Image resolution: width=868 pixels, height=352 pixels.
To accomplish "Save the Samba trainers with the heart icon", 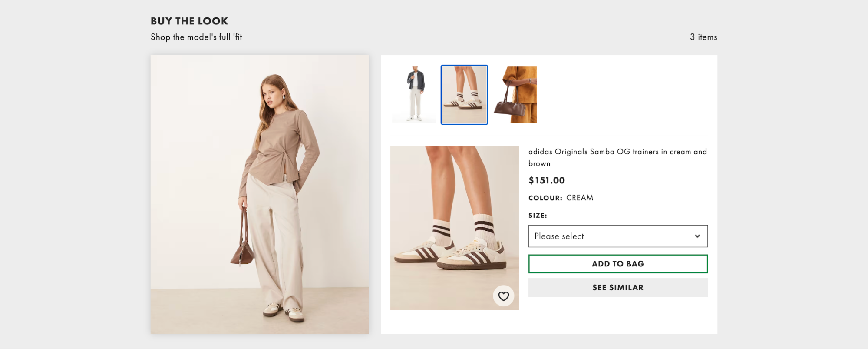I will (503, 296).
